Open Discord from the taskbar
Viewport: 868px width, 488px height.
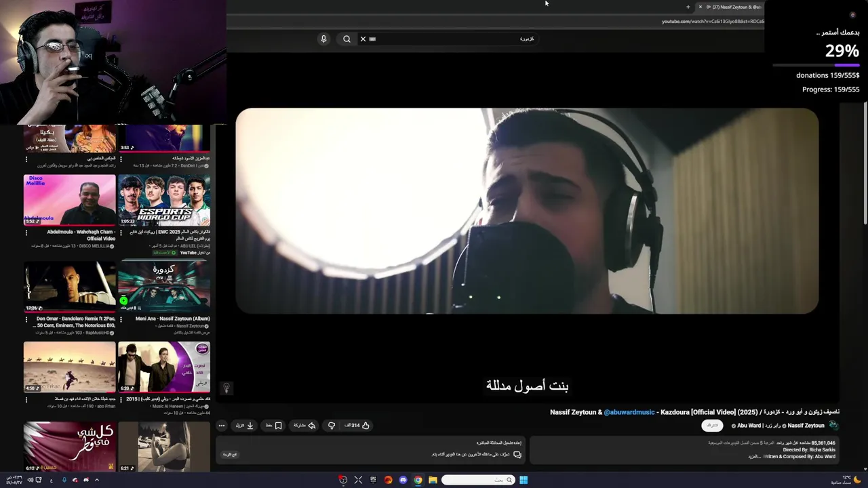tap(403, 480)
